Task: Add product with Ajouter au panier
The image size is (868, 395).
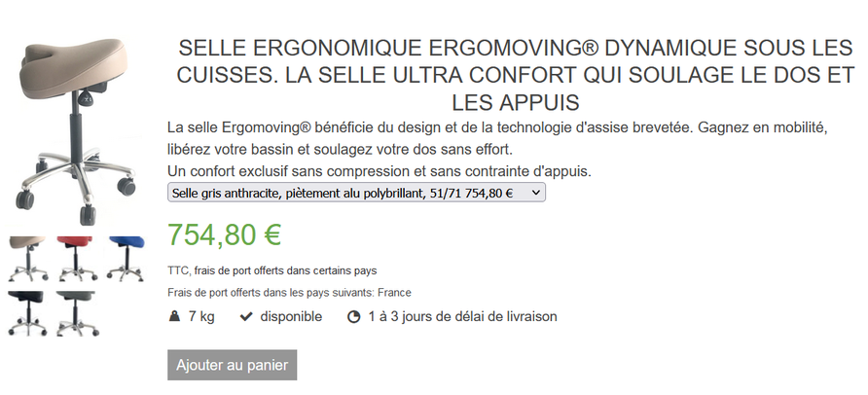Action: 232,365
